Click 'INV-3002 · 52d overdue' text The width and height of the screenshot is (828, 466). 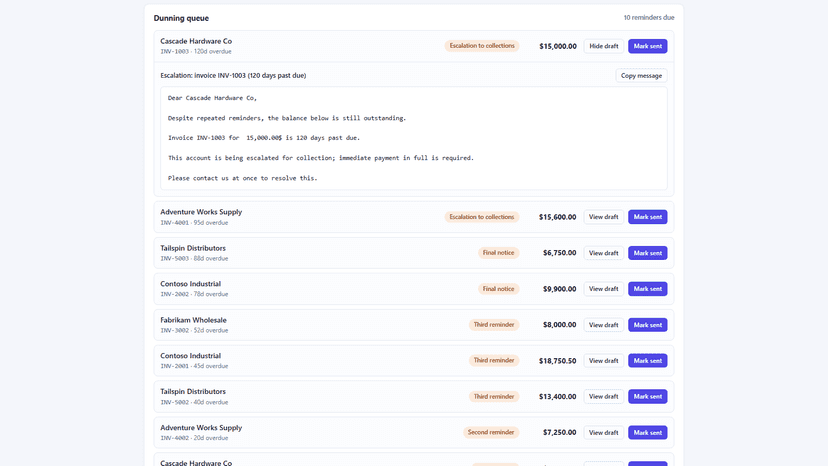(194, 331)
